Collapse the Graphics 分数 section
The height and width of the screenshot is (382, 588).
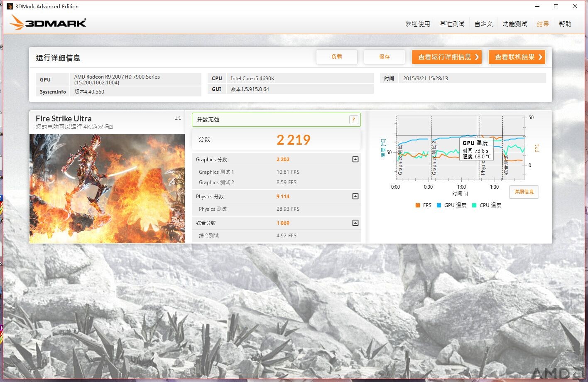click(355, 159)
